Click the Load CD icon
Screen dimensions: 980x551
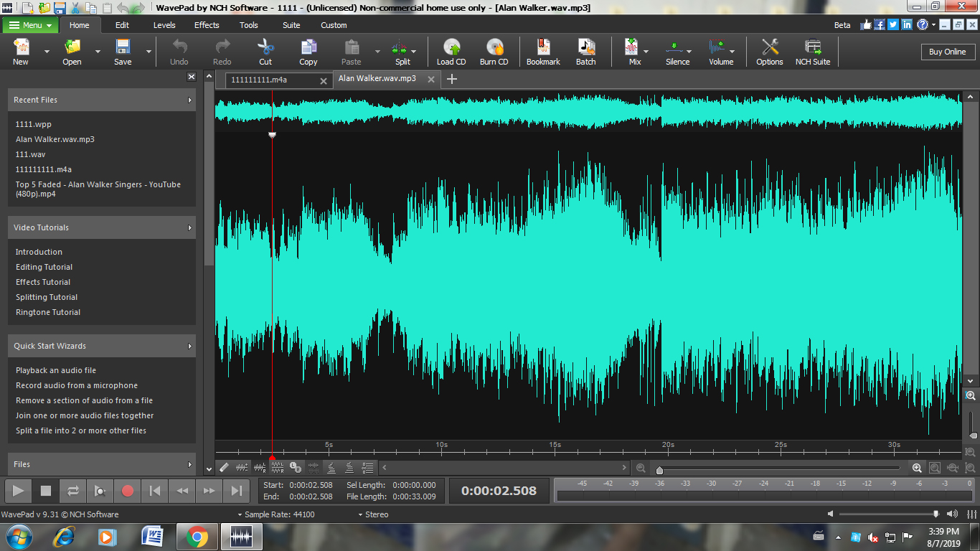451,52
